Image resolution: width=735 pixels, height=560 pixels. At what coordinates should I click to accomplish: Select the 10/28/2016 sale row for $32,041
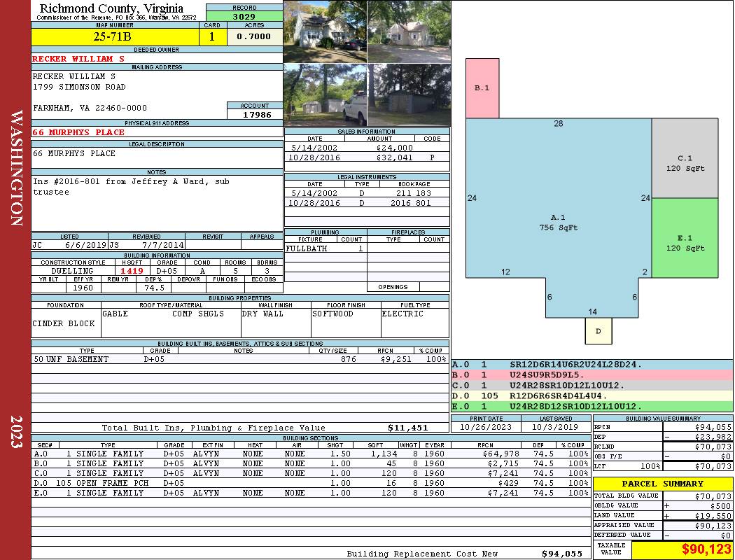pyautogui.click(x=367, y=157)
